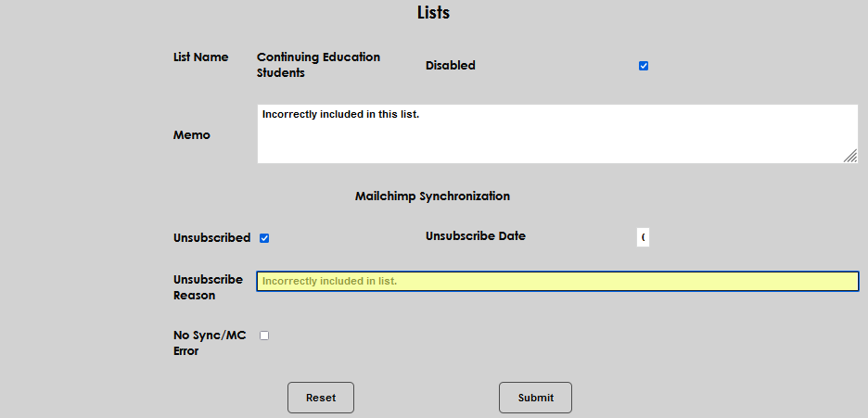
Task: Click the Unsubscribe Date input box
Action: click(643, 238)
